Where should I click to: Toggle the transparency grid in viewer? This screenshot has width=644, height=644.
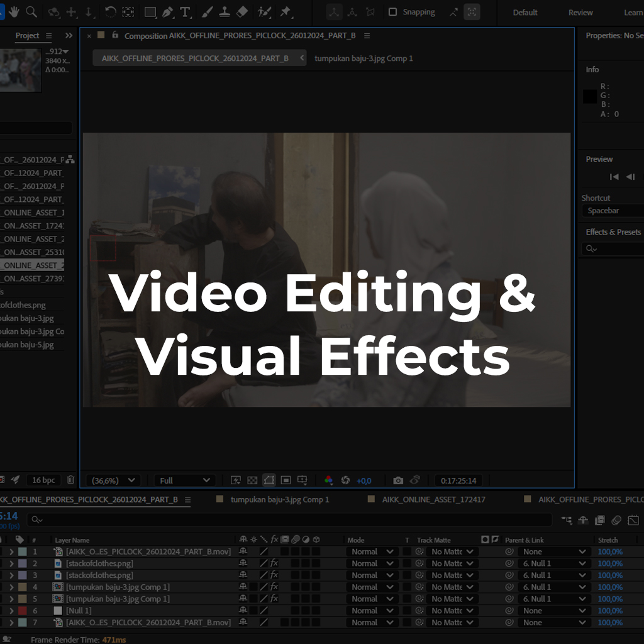tap(252, 480)
